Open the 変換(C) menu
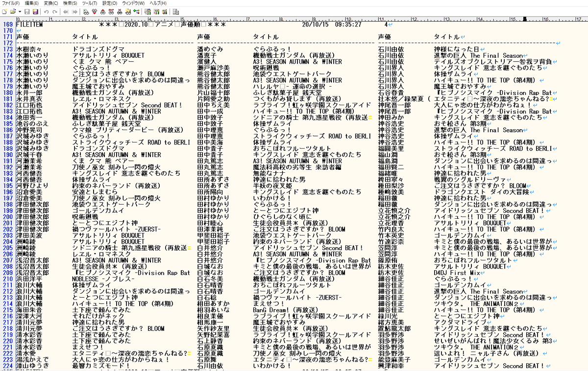This screenshot has width=588, height=371. click(50, 3)
